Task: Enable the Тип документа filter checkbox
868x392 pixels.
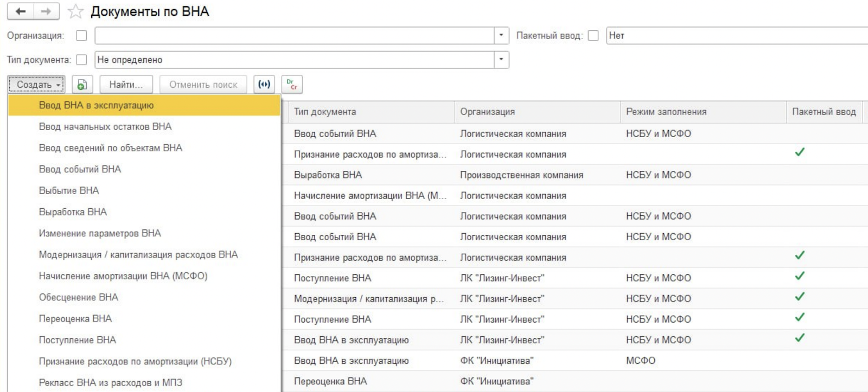Action: click(x=81, y=60)
